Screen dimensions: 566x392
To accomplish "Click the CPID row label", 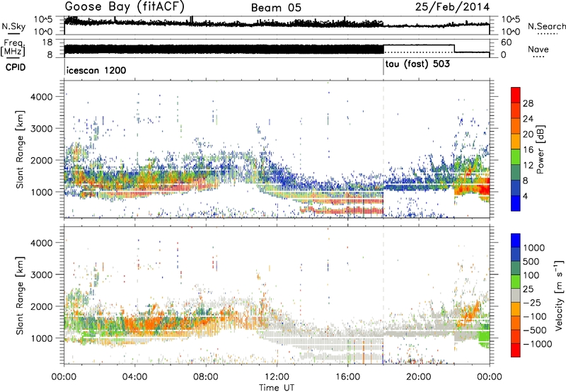I will click(x=16, y=67).
